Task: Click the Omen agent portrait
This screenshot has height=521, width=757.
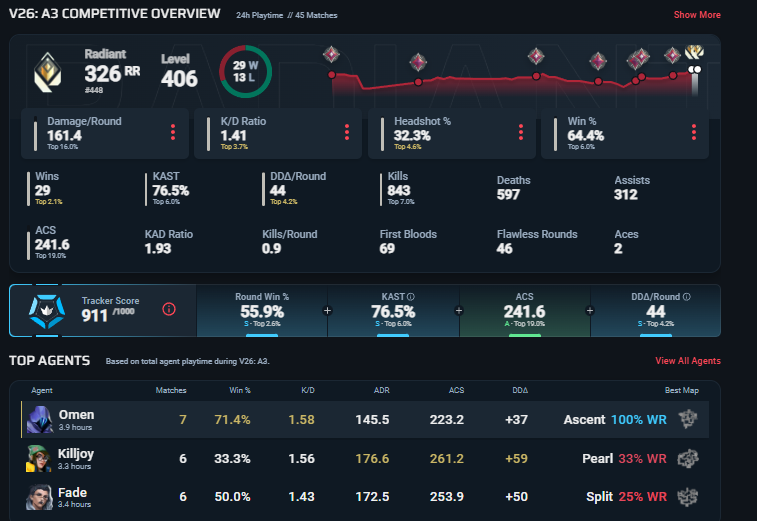Action: tap(39, 420)
